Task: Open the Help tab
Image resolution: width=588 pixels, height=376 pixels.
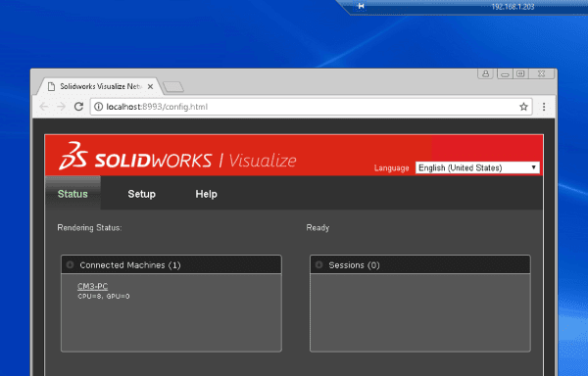Action: pyautogui.click(x=206, y=194)
